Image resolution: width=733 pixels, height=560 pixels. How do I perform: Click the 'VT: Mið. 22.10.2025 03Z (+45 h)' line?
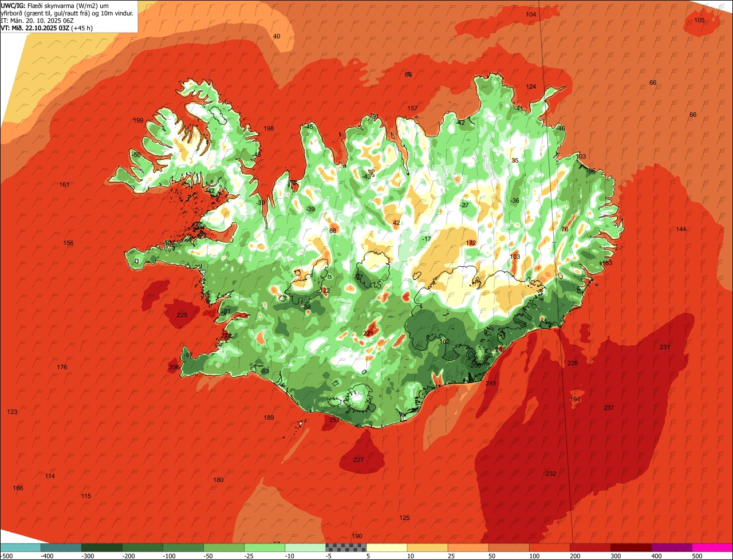click(47, 27)
